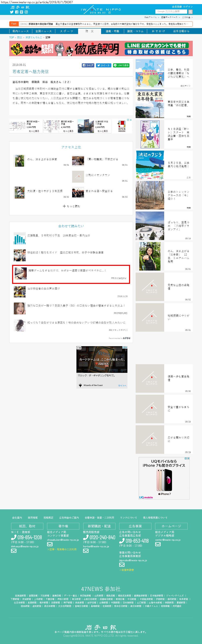This screenshot has width=202, height=644.
Task: Click the Facebook シェア share button
Action: (88, 65)
